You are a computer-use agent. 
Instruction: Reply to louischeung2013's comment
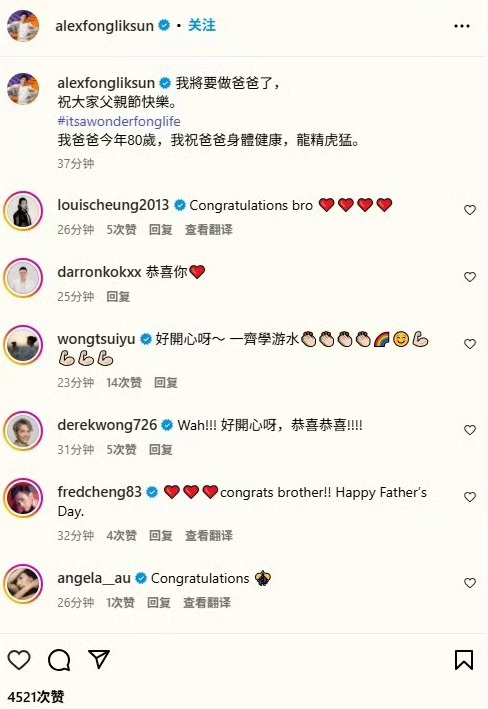[x=161, y=230]
